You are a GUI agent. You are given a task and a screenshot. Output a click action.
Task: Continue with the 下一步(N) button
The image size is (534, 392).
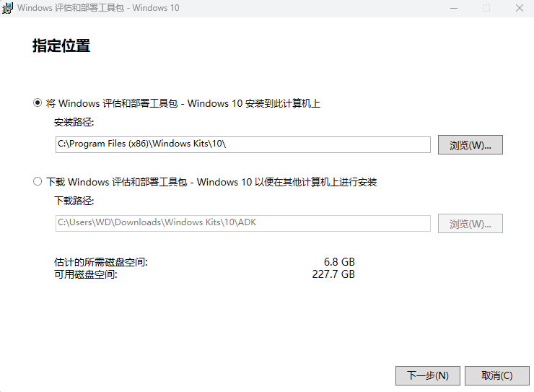[427, 375]
